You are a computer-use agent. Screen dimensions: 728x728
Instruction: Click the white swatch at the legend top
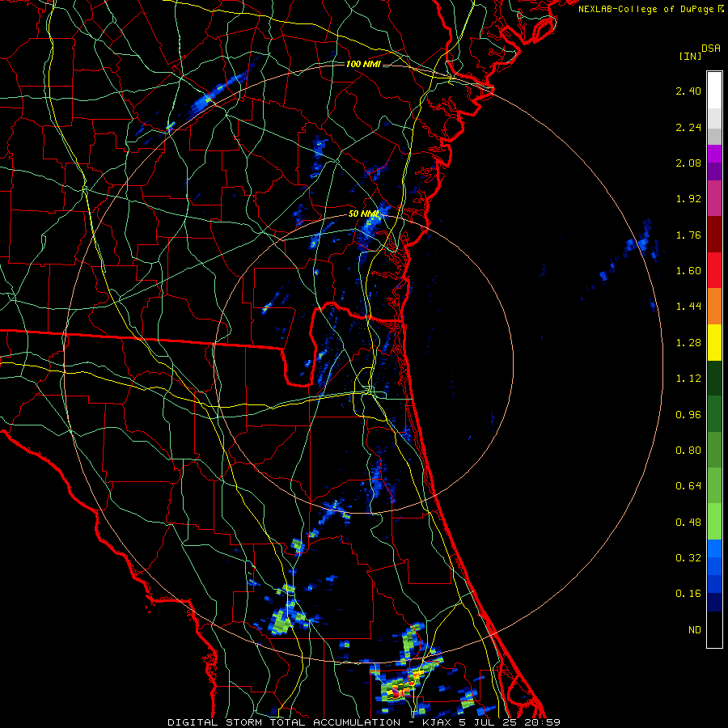(x=714, y=90)
